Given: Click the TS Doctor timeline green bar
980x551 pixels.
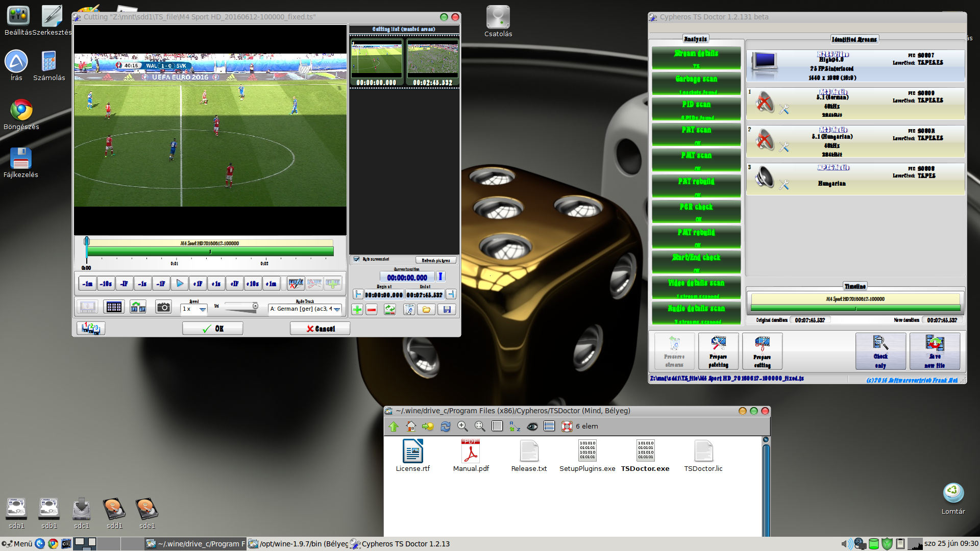Looking at the screenshot, I should click(855, 308).
